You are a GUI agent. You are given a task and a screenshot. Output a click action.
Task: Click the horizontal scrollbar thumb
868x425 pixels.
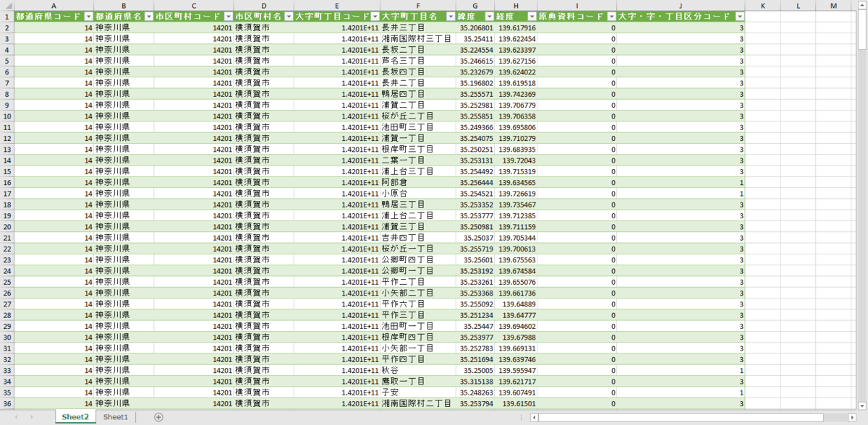tap(681, 417)
